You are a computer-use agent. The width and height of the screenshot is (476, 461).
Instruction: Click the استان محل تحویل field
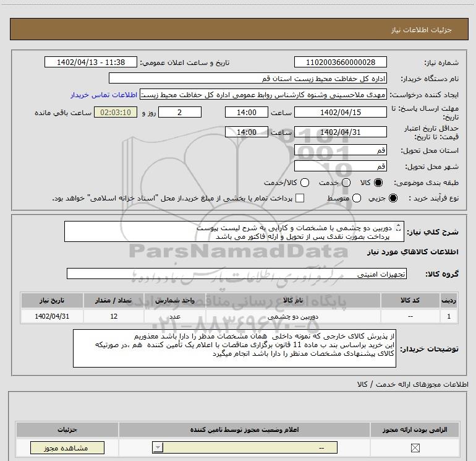[340, 150]
